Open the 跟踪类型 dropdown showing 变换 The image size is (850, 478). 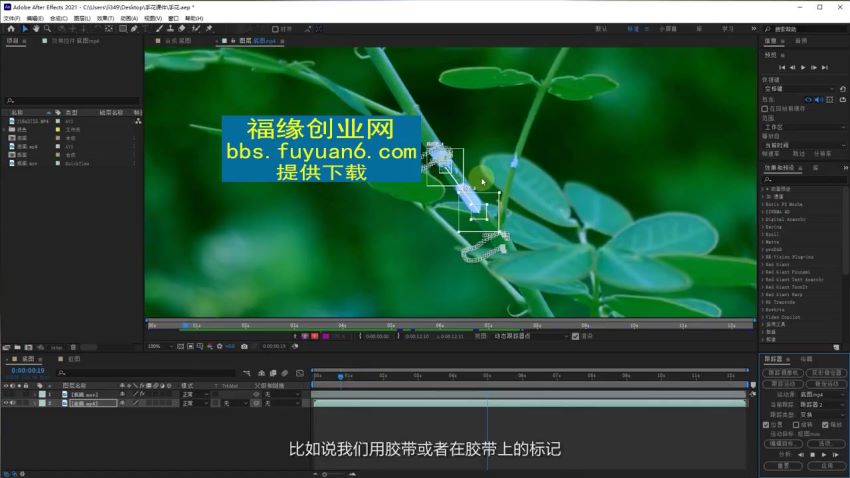pyautogui.click(x=823, y=415)
